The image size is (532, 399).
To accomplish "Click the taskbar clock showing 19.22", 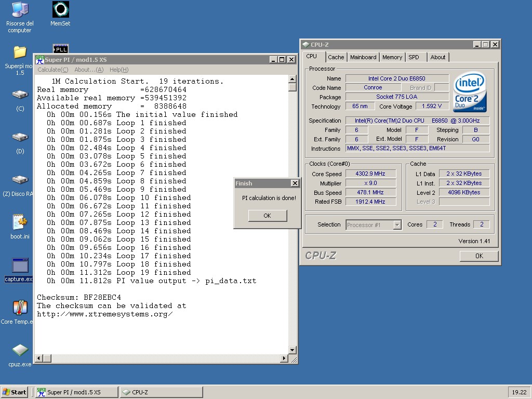I will (x=519, y=392).
